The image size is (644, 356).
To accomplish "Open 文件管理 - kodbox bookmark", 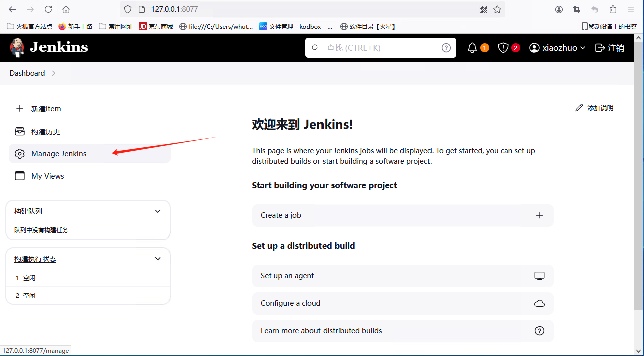I will click(x=296, y=26).
